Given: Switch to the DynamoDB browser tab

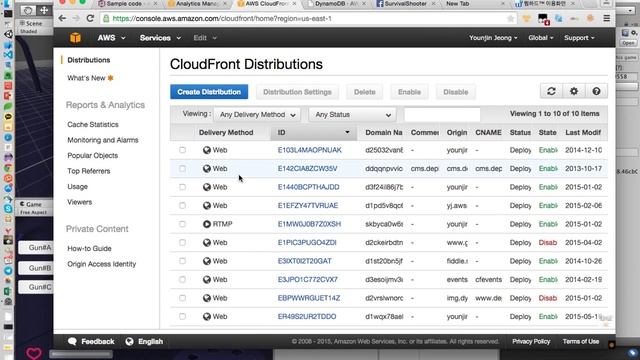Looking at the screenshot, I should tap(336, 4).
